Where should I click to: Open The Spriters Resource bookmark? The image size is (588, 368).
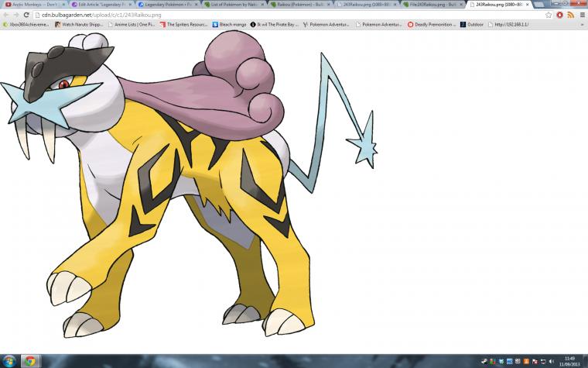(184, 25)
